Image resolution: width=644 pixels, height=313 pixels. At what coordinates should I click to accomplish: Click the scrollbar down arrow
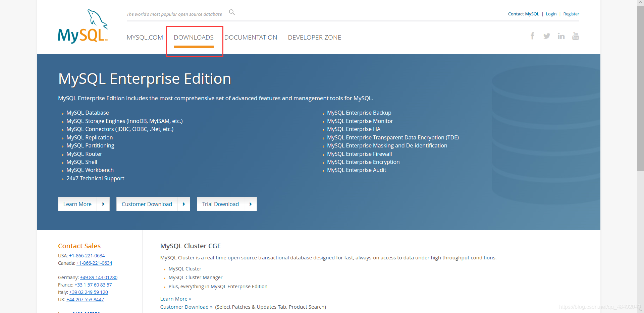click(640, 310)
